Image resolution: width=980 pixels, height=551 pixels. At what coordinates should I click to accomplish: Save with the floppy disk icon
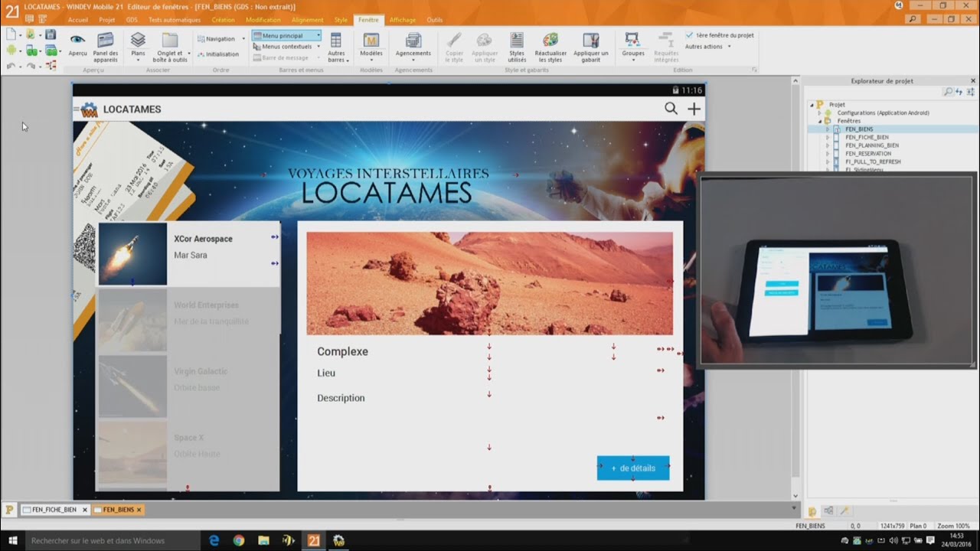click(51, 34)
